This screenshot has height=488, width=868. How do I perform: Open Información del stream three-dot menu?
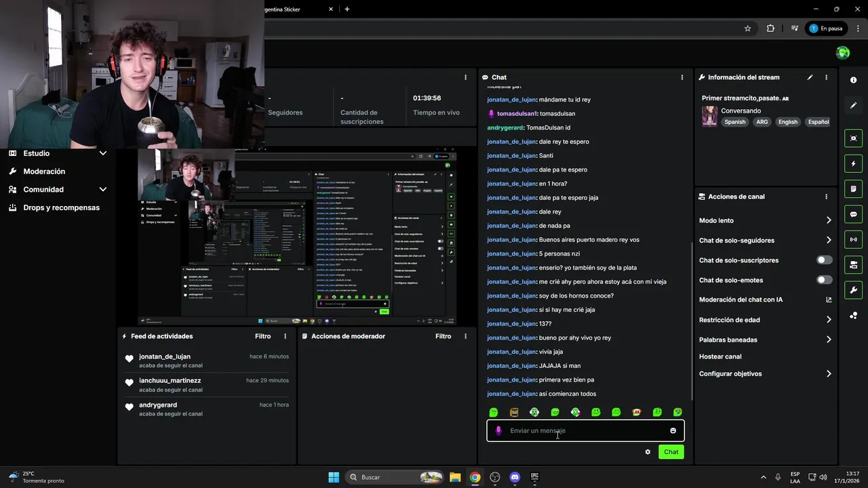click(x=826, y=77)
